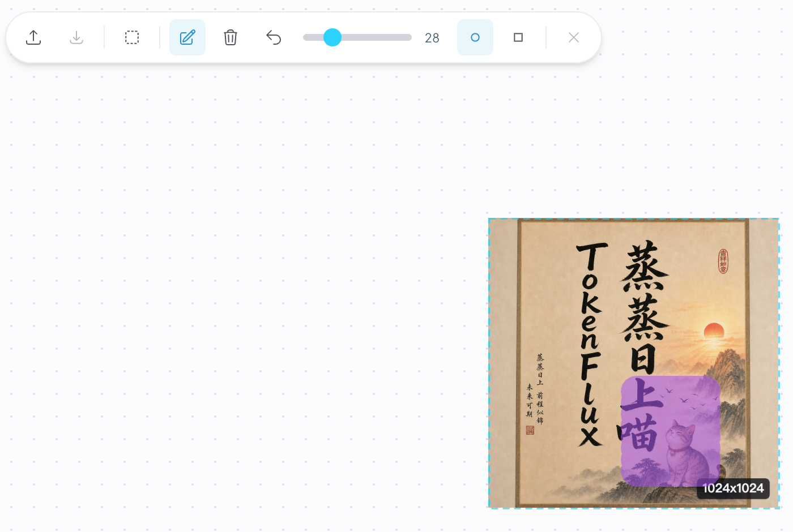Click the calligraphy painting on canvas
Screen dimensions: 793x532
[634, 363]
